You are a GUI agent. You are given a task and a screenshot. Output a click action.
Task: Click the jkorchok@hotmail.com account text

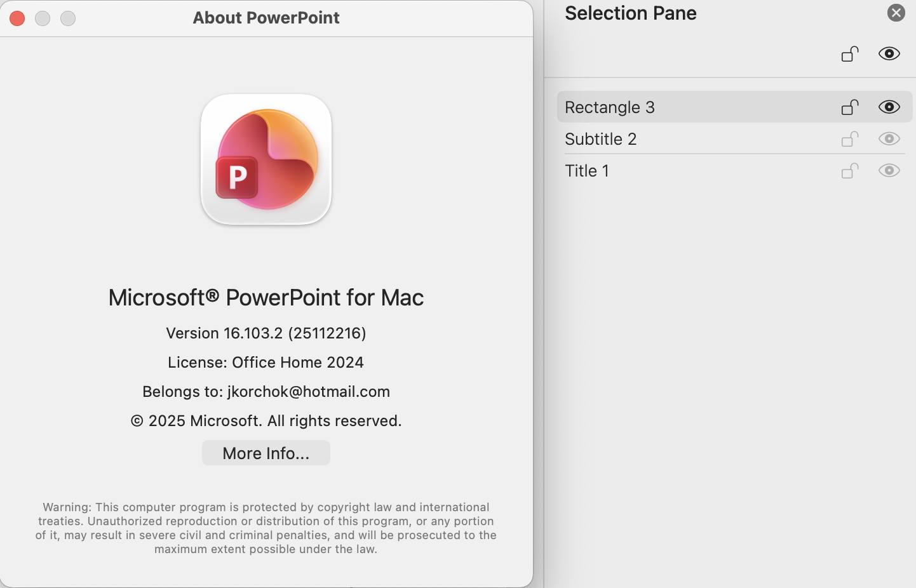[309, 392]
